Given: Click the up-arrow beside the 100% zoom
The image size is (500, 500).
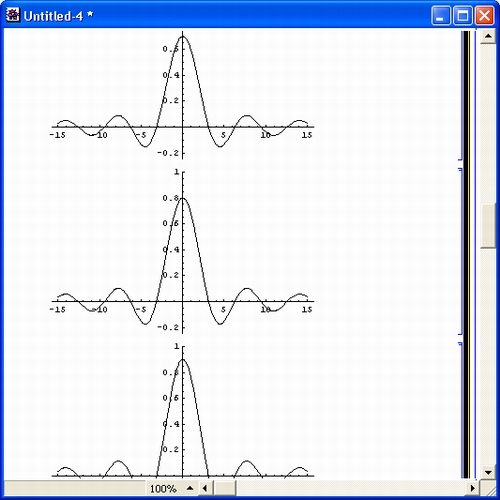Looking at the screenshot, I should point(190,488).
